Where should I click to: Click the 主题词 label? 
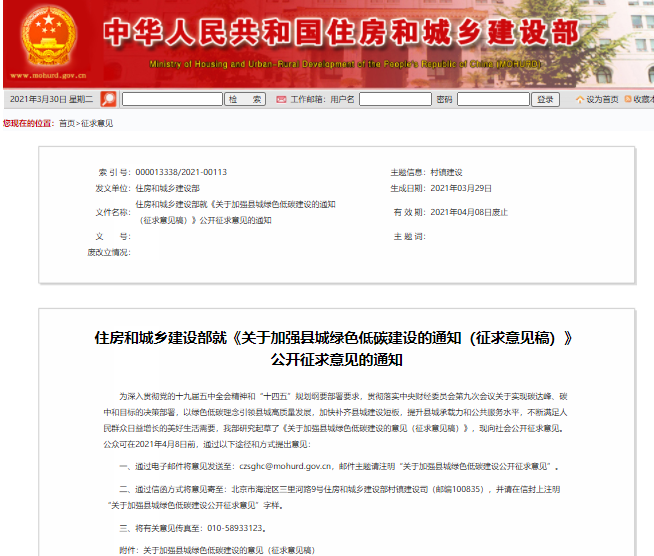point(410,237)
